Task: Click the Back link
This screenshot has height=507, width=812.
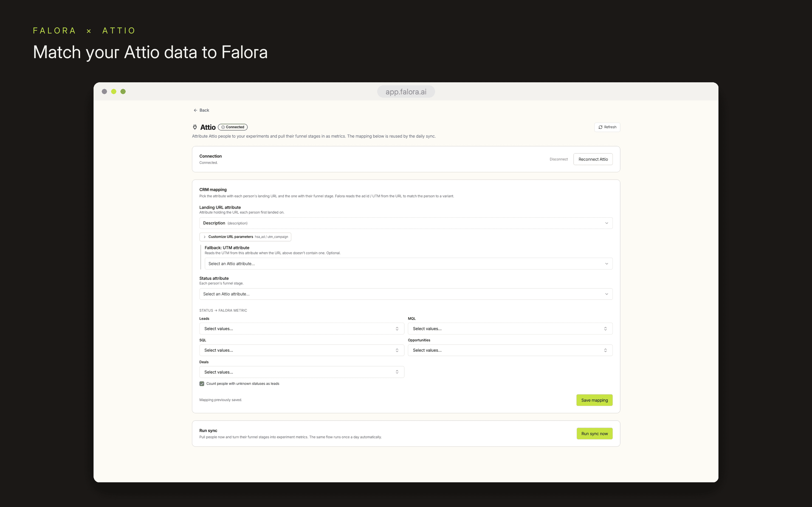Action: pyautogui.click(x=201, y=110)
